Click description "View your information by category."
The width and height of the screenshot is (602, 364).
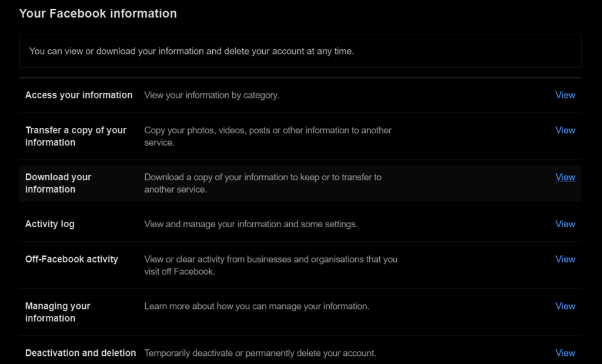tap(212, 95)
